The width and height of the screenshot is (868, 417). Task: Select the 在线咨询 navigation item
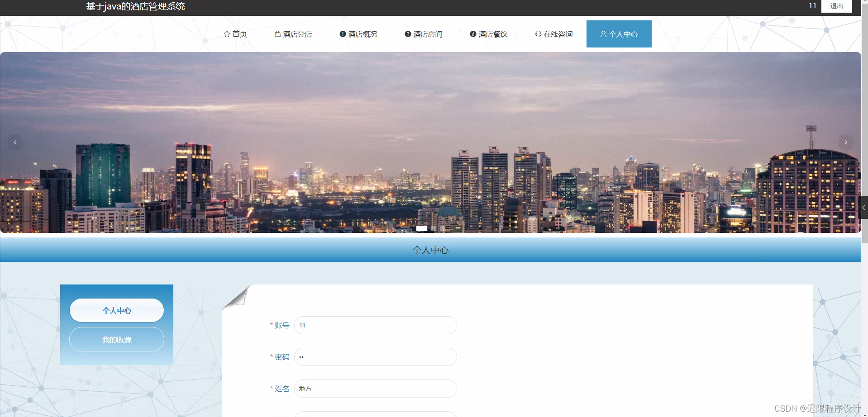[558, 33]
